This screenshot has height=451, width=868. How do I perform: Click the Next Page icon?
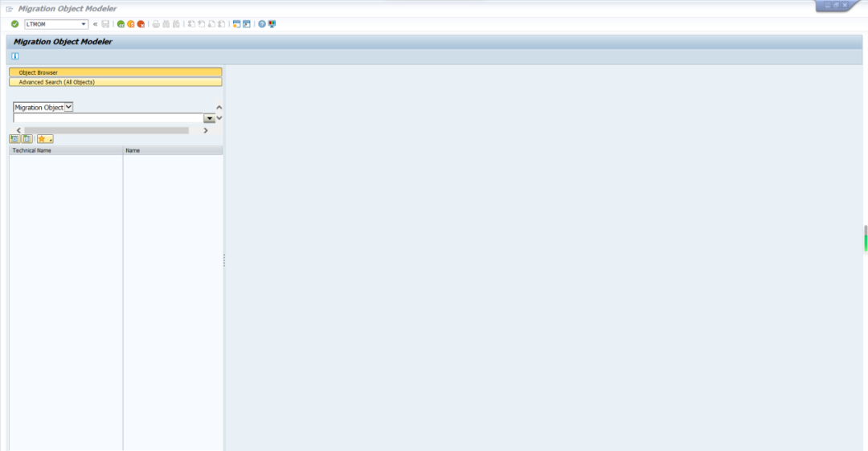[x=211, y=24]
